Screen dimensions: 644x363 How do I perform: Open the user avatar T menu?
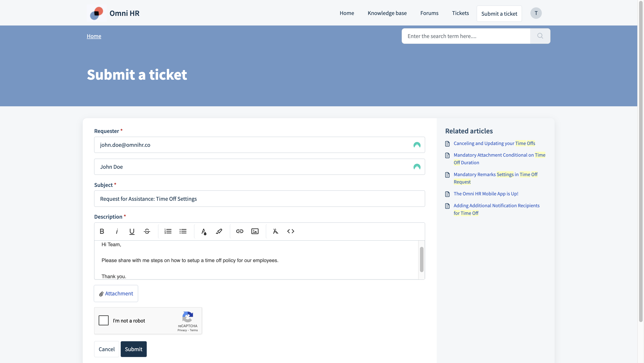536,13
